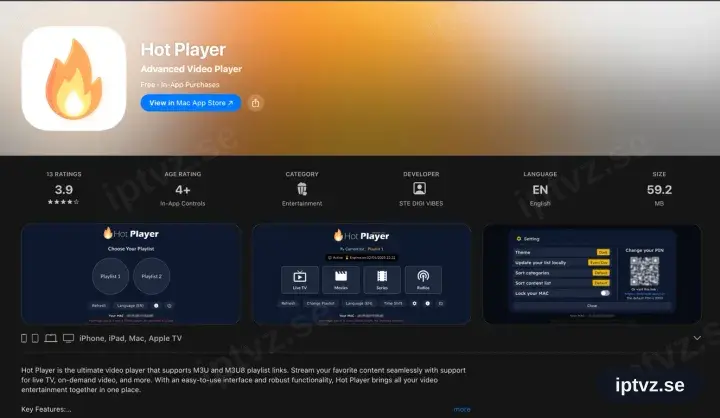Click the Mac laptop device icon
720x418 pixels.
click(51, 339)
